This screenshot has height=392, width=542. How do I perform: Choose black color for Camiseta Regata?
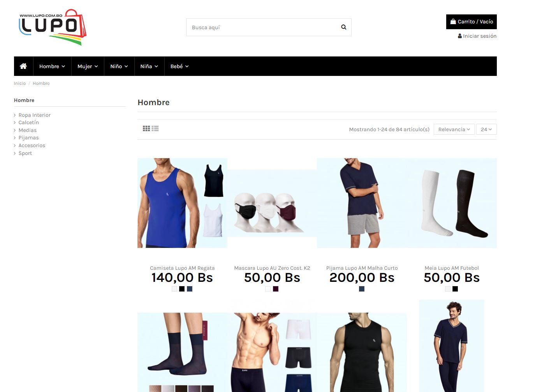pyautogui.click(x=182, y=289)
